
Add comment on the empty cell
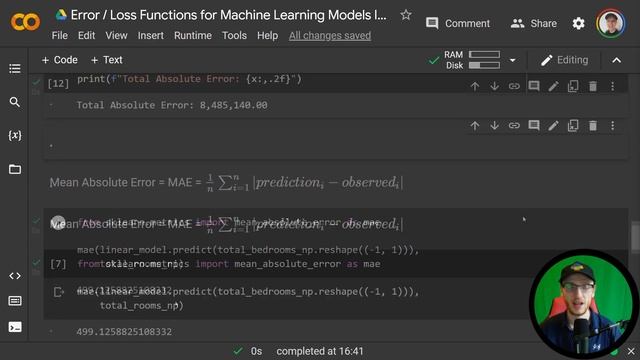534,126
